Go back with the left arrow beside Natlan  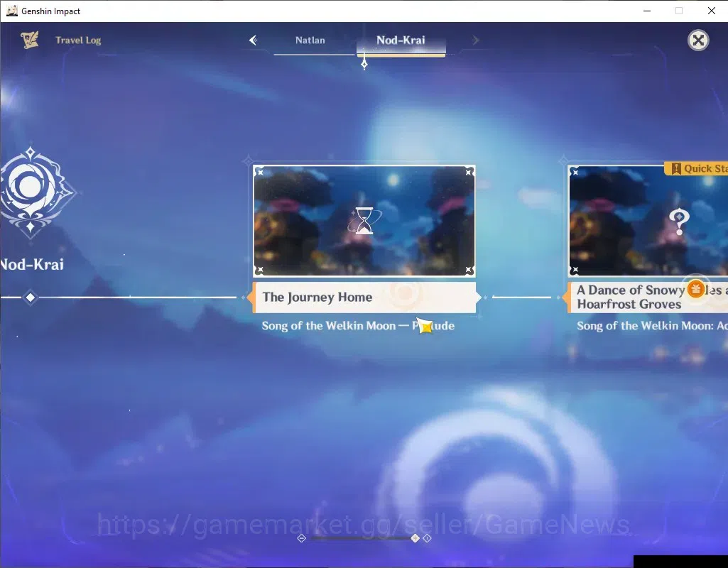[x=253, y=40]
